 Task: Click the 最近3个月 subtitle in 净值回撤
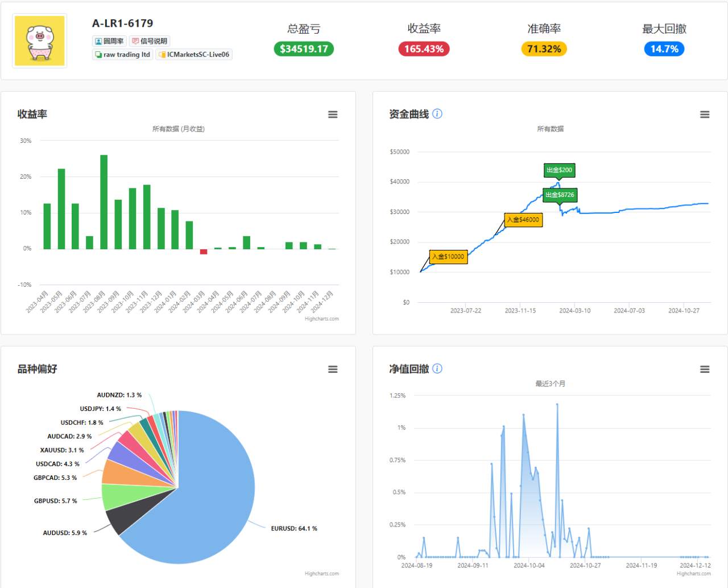(550, 384)
